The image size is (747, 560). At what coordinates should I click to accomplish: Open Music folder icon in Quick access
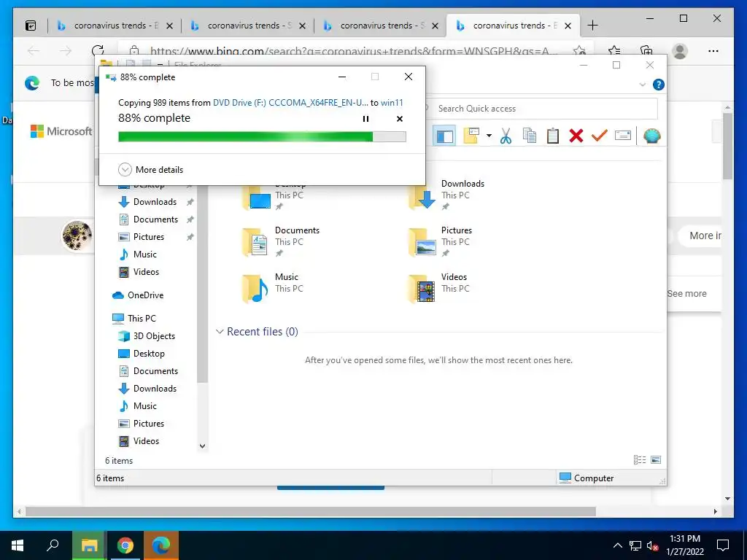point(255,289)
